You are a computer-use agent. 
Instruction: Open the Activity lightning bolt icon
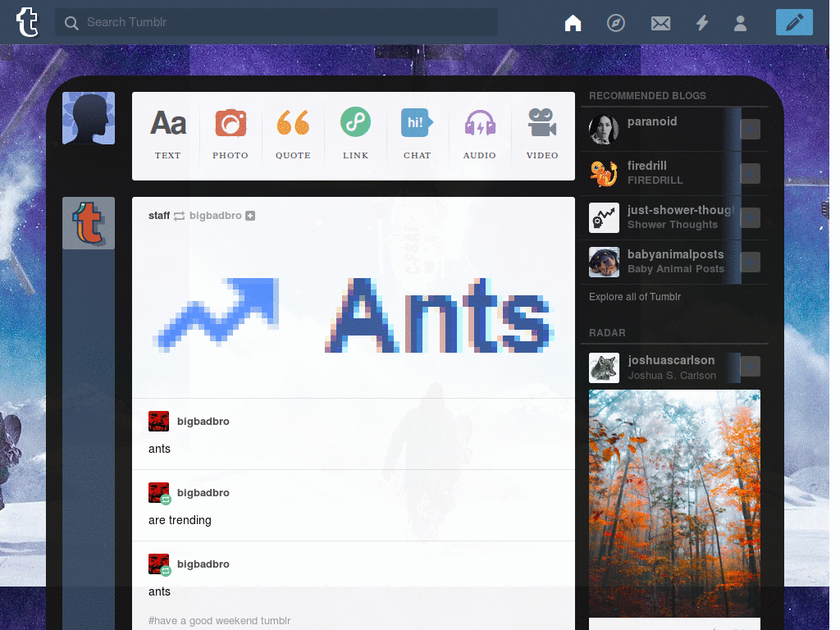click(702, 23)
